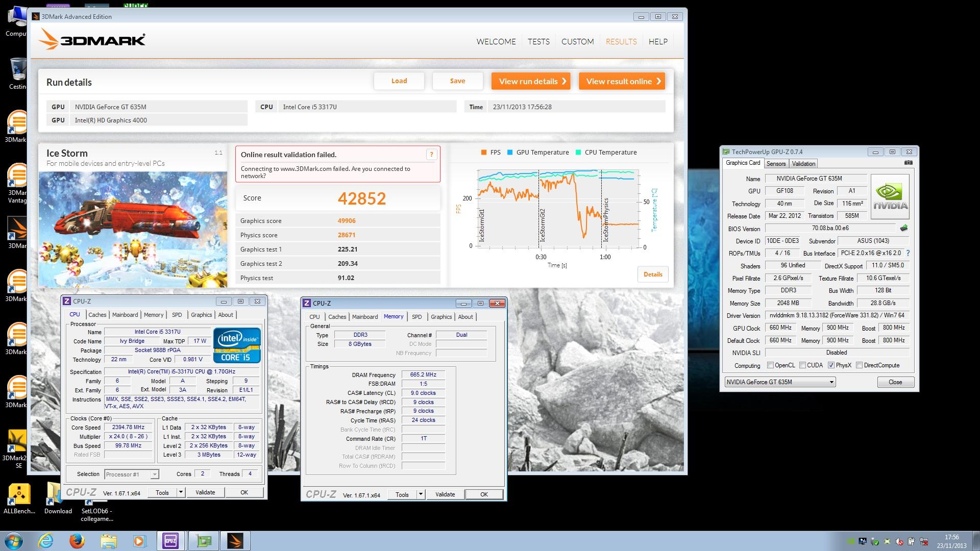The width and height of the screenshot is (980, 551).
Task: Click View run details button
Action: pos(531,81)
